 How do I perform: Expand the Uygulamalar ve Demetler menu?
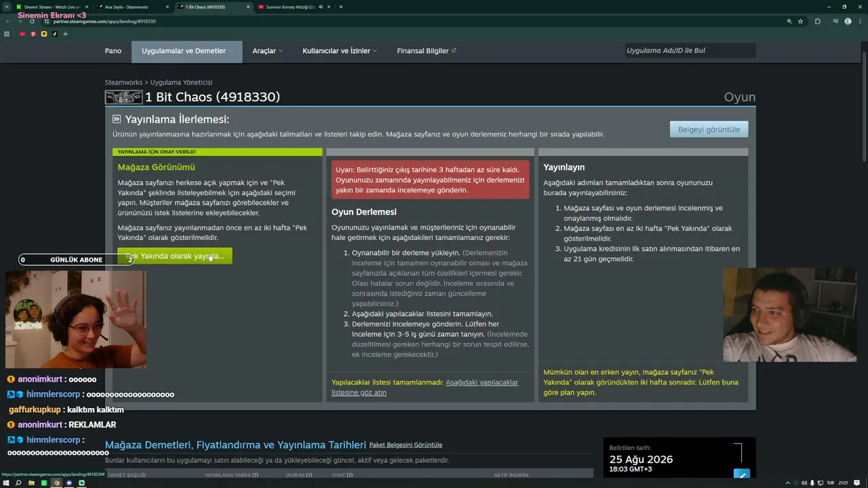(186, 52)
